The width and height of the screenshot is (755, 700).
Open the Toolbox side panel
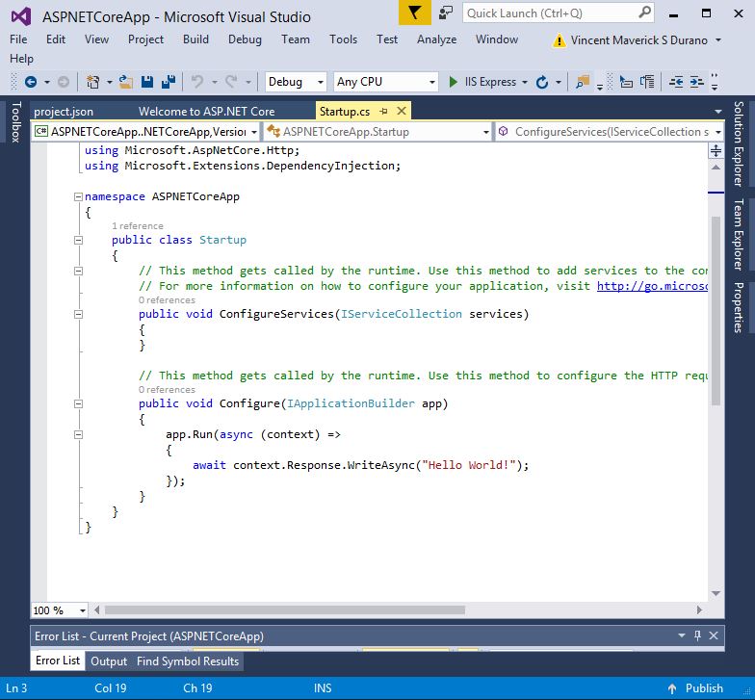(x=15, y=121)
